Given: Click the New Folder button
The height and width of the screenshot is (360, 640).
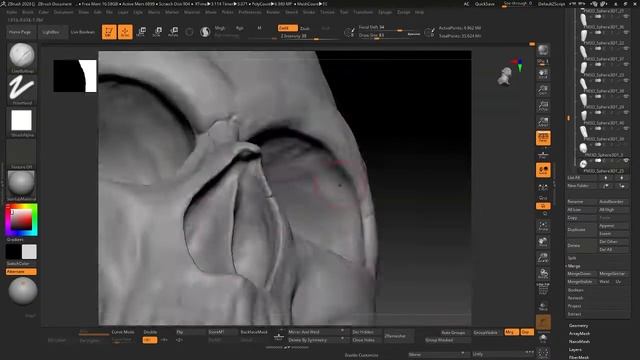Looking at the screenshot, I should [x=581, y=186].
